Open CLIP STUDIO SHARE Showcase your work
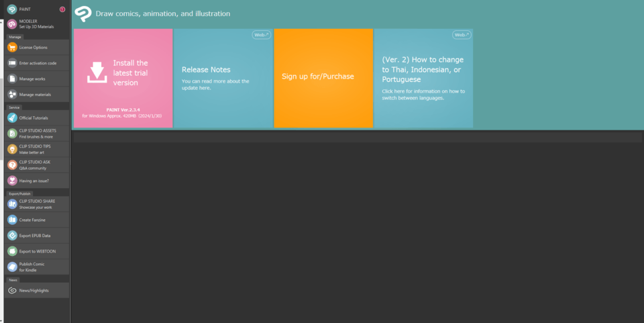 (x=37, y=204)
